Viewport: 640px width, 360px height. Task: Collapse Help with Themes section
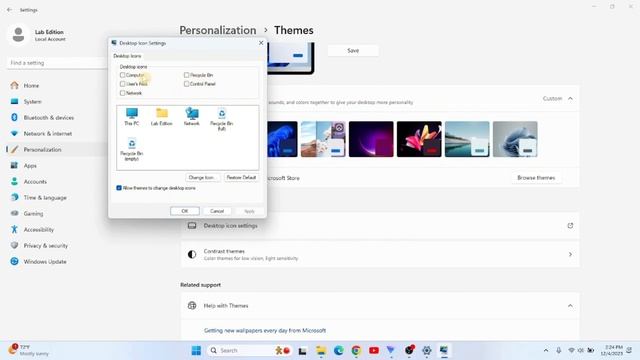(570, 306)
